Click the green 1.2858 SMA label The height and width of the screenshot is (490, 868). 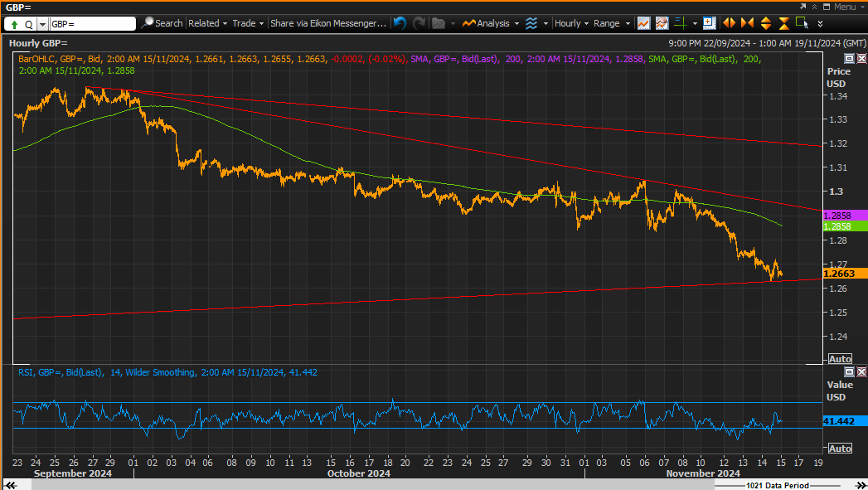coord(846,226)
